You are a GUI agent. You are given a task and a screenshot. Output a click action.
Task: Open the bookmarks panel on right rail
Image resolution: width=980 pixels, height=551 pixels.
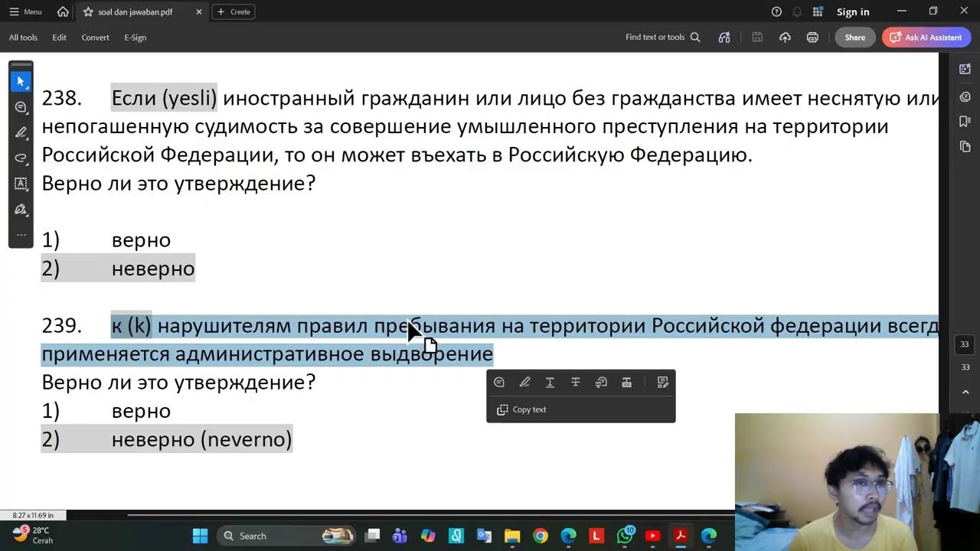pyautogui.click(x=965, y=121)
